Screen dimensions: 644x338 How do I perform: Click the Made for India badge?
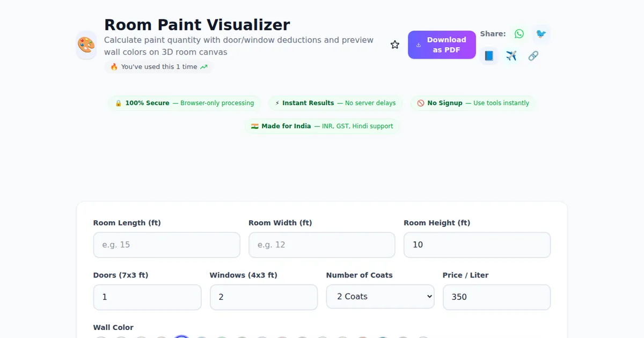322,126
